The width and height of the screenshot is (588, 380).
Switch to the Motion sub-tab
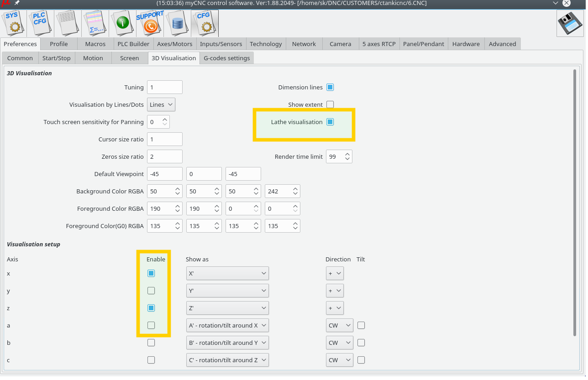click(x=93, y=58)
